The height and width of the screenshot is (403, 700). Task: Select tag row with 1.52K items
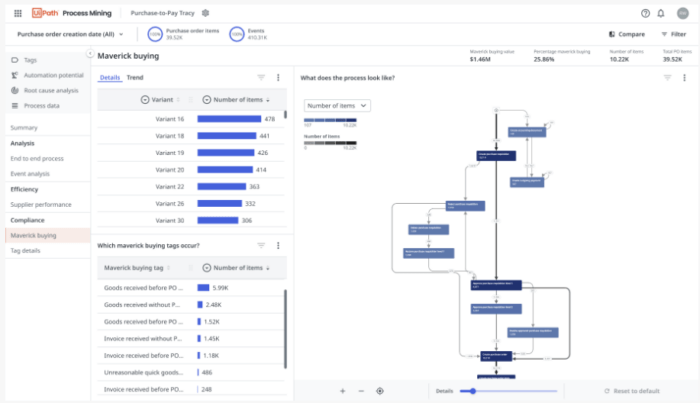(190, 322)
